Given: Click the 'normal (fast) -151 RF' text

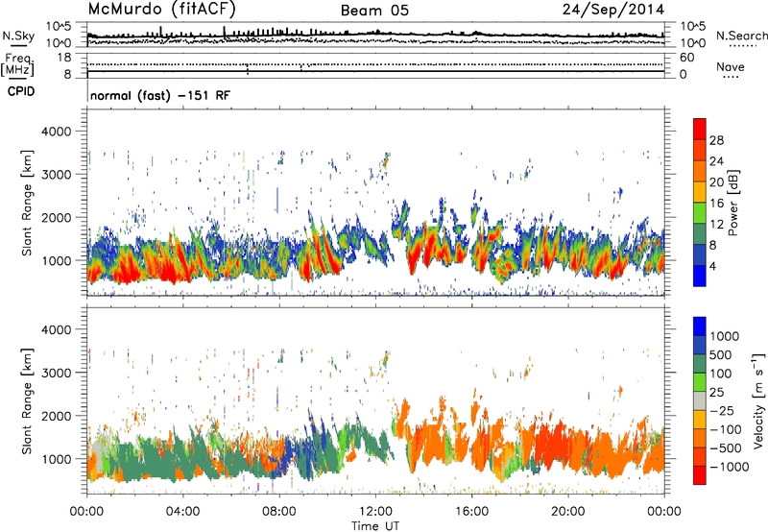Looking at the screenshot, I should (x=160, y=95).
